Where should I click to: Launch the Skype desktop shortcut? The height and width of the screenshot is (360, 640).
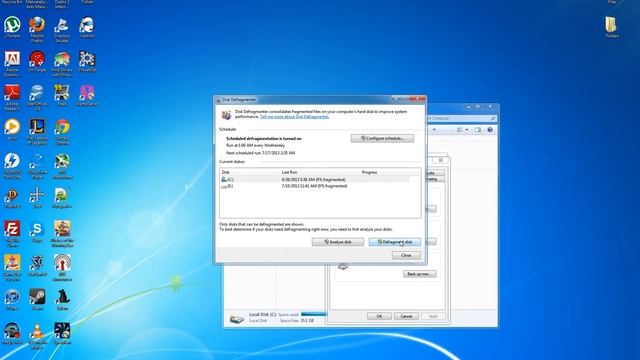point(37,232)
